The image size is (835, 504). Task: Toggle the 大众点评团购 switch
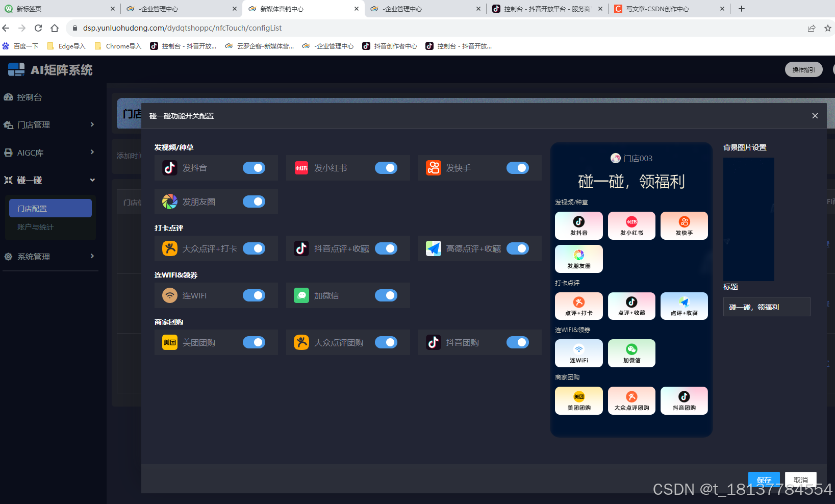pyautogui.click(x=386, y=342)
